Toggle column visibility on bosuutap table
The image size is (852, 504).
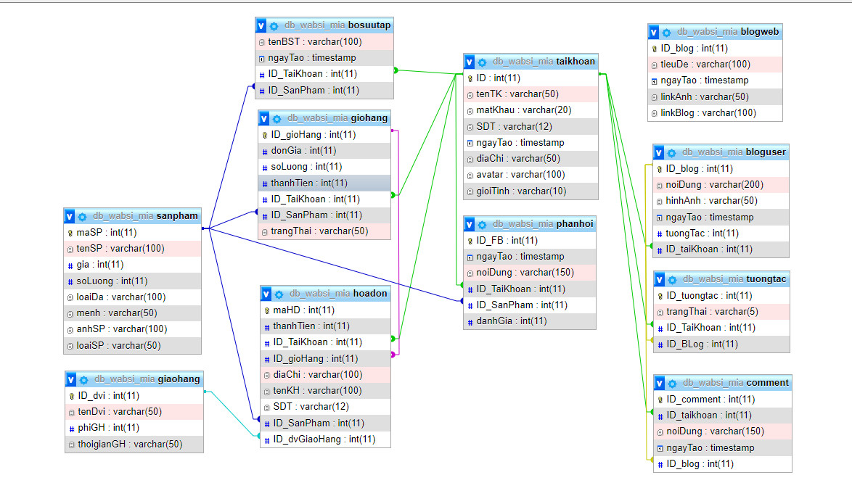click(261, 25)
